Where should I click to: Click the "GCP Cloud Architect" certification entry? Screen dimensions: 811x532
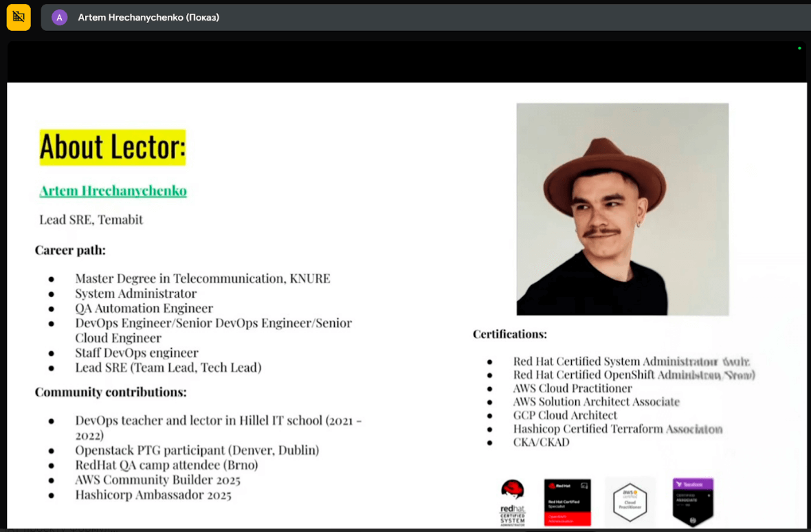(565, 415)
